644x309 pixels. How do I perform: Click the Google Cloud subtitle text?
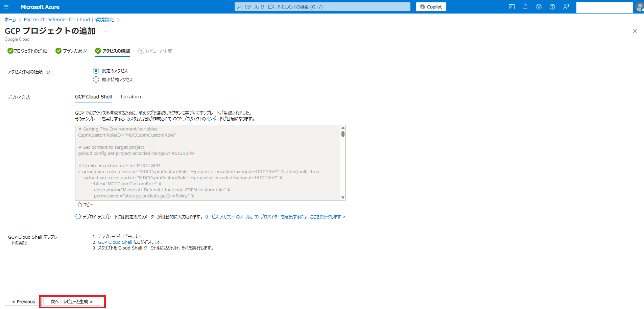(17, 39)
